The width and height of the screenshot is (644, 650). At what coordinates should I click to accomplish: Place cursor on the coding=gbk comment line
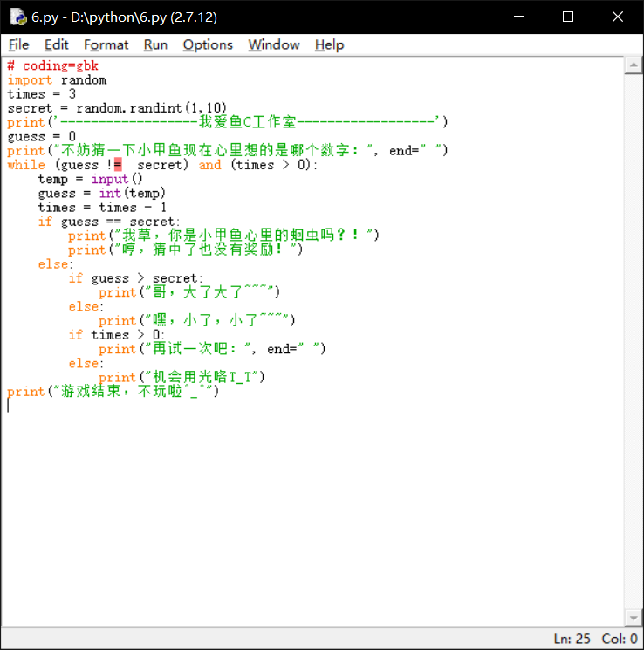coord(52,66)
